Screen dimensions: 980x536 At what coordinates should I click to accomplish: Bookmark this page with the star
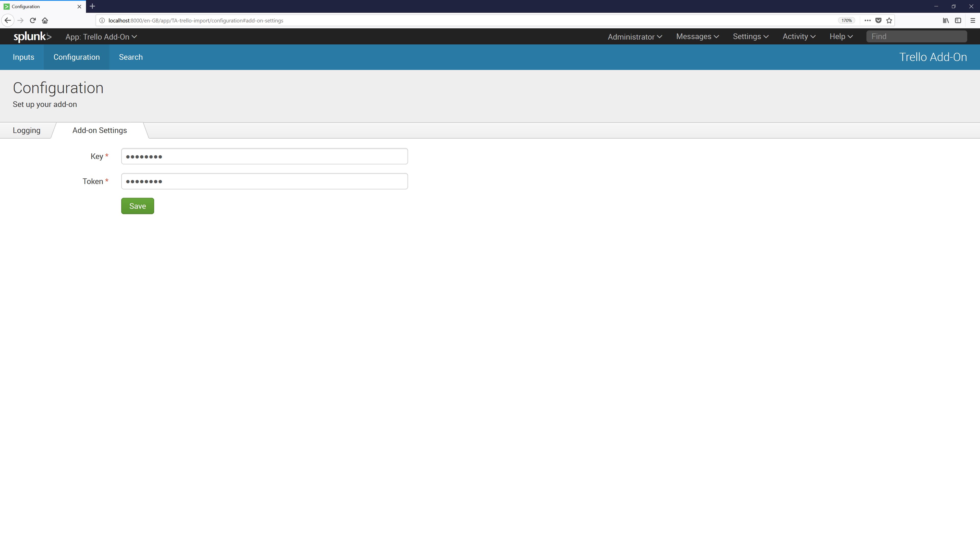889,20
